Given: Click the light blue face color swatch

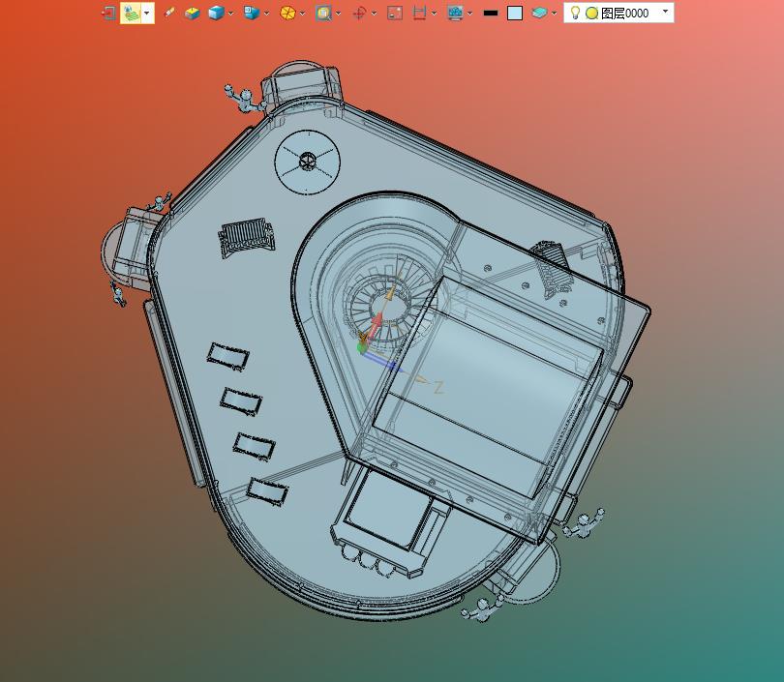Looking at the screenshot, I should click(515, 13).
